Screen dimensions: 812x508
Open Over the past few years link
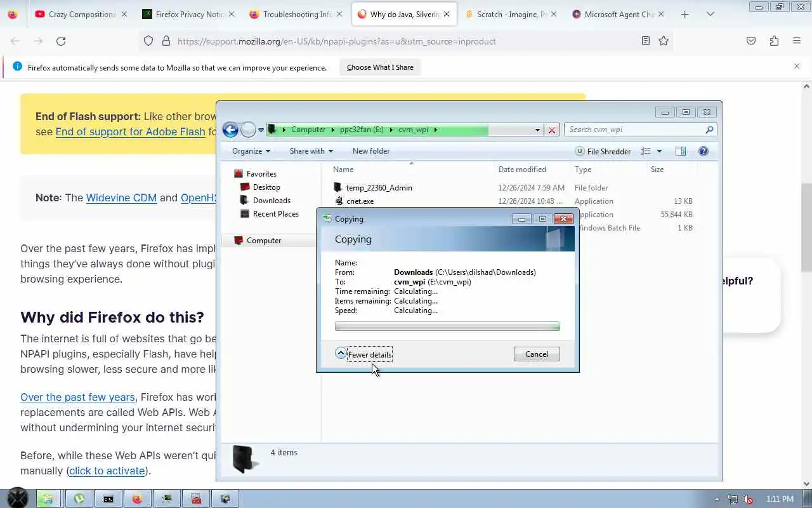pos(77,397)
